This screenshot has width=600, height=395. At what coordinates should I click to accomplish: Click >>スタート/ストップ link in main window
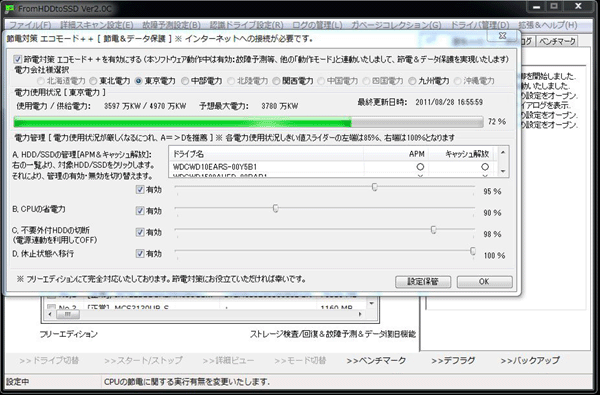tap(143, 361)
